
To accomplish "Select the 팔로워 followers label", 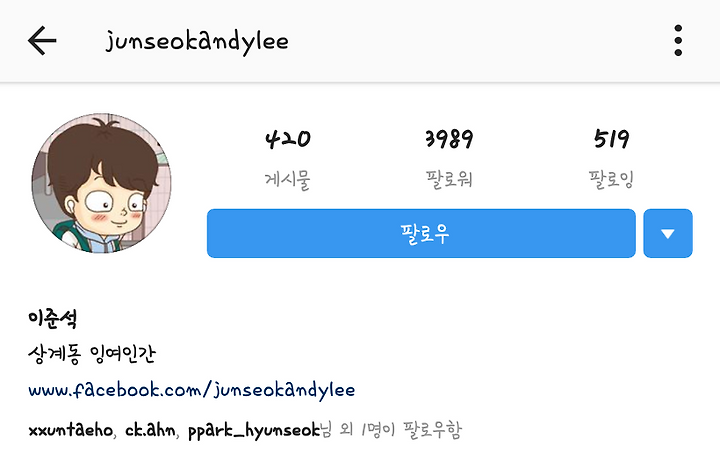I will 449,179.
